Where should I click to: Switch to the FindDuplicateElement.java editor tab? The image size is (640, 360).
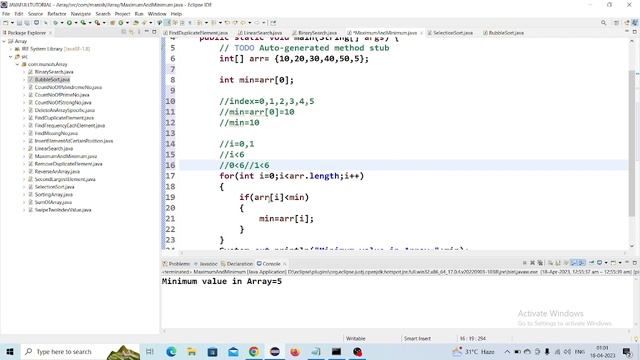click(x=196, y=33)
